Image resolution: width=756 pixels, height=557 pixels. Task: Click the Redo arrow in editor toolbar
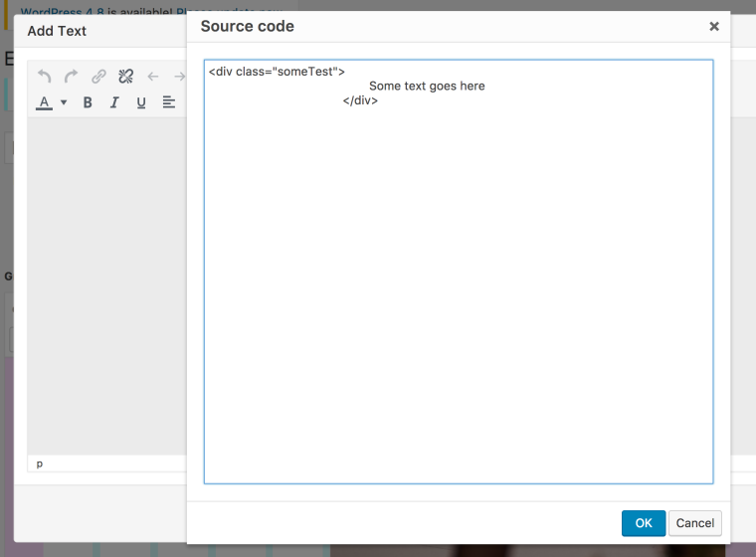click(71, 77)
